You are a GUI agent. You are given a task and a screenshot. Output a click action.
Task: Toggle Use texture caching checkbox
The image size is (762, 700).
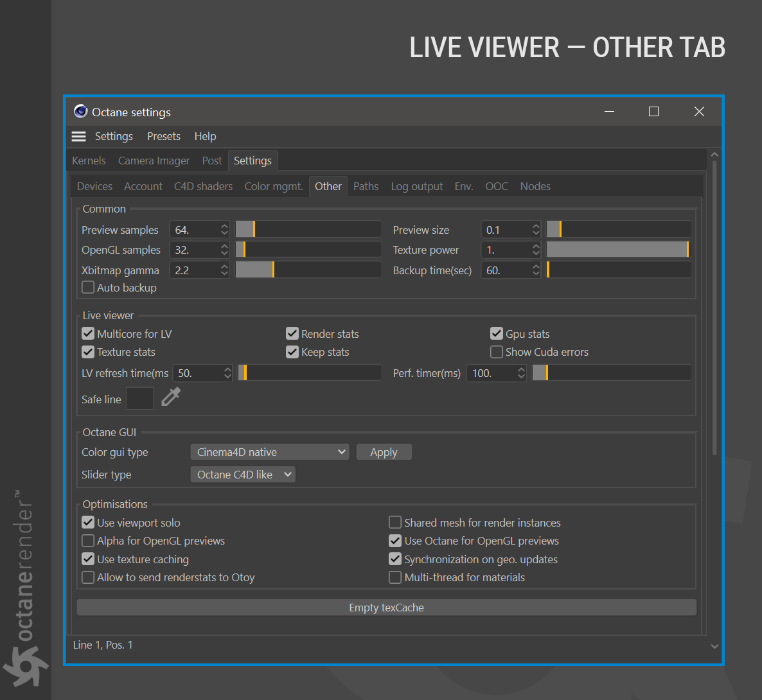click(x=88, y=559)
